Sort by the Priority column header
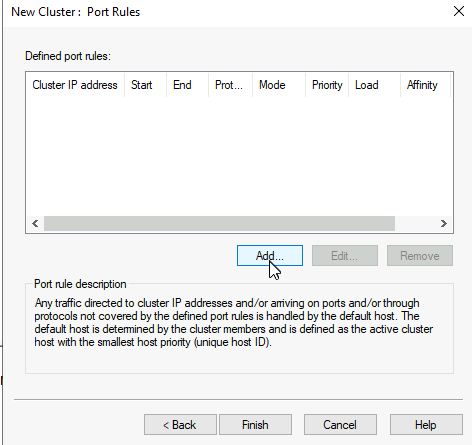This screenshot has width=472, height=445. tap(327, 85)
